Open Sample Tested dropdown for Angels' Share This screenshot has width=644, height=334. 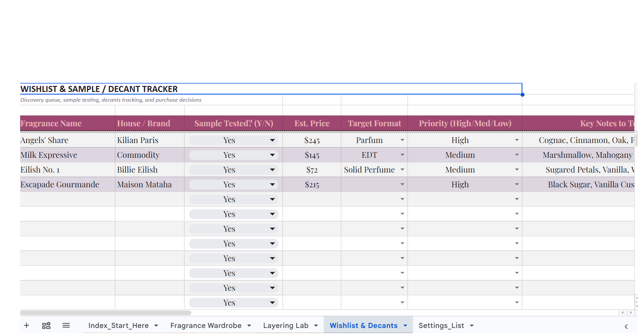pyautogui.click(x=272, y=140)
